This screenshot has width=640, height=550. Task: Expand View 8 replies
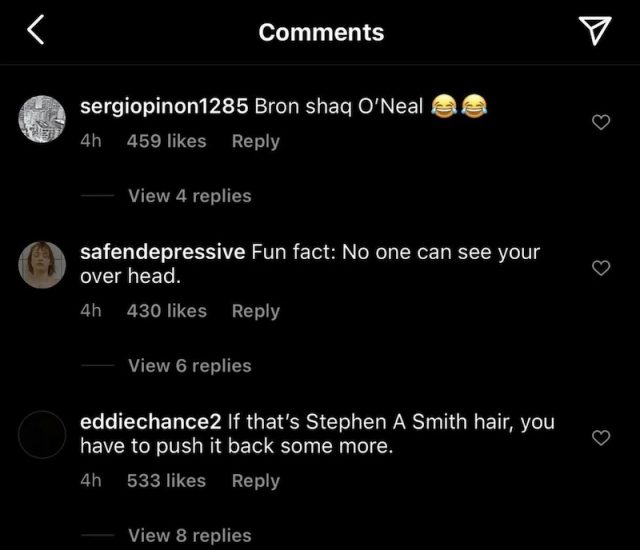click(x=190, y=535)
